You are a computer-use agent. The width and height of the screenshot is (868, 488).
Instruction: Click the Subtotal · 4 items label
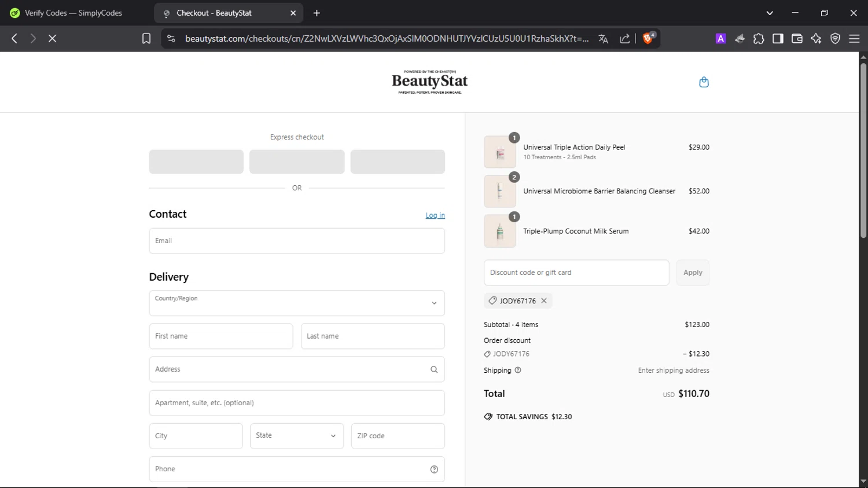point(511,325)
